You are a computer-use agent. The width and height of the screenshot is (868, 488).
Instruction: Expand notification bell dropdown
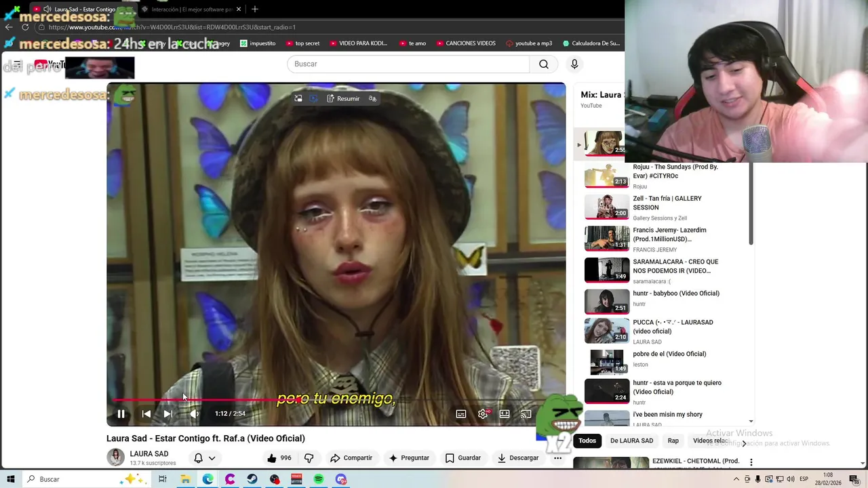(205, 458)
